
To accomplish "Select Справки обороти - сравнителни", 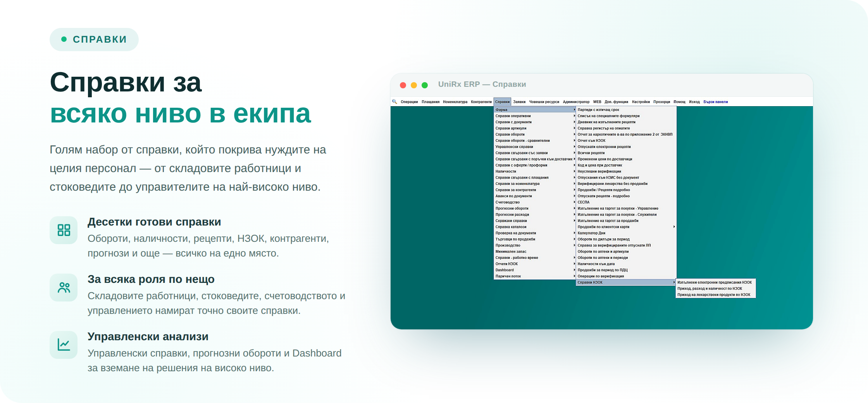I will click(x=535, y=141).
